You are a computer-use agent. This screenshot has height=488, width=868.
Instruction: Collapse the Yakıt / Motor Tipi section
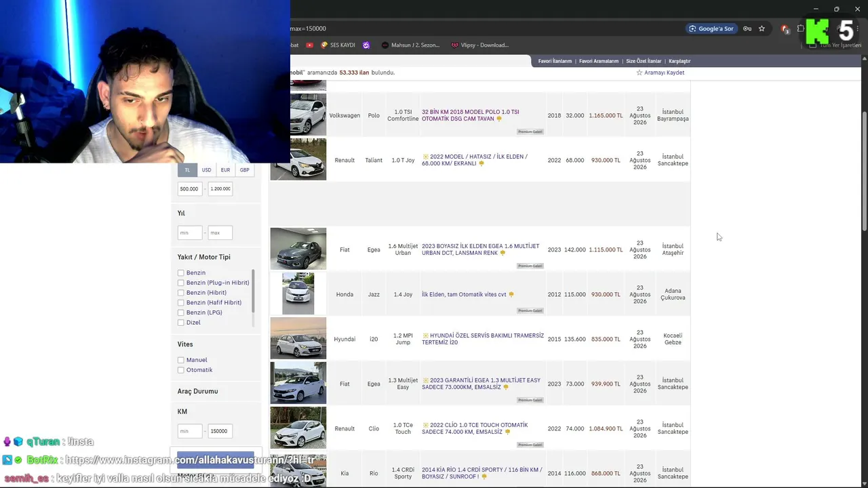(203, 257)
